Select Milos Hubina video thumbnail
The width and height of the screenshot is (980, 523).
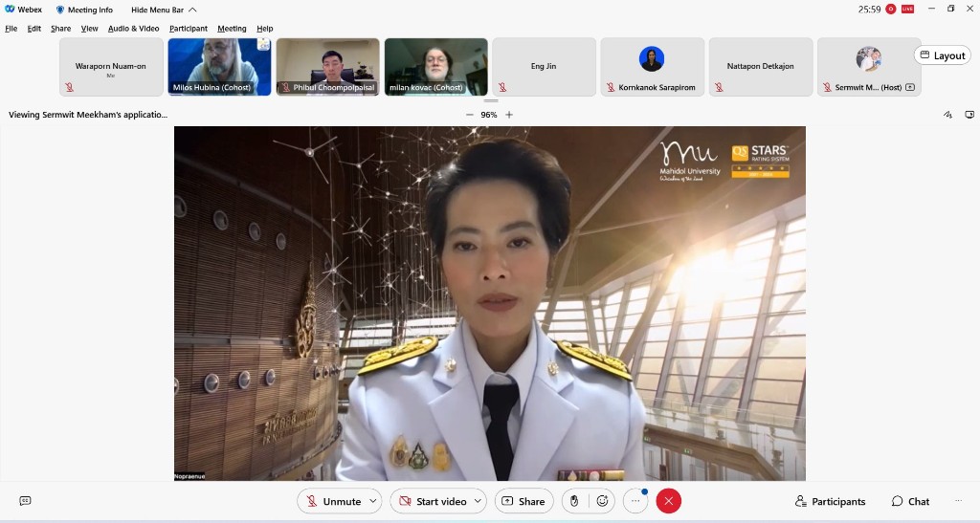pyautogui.click(x=219, y=67)
